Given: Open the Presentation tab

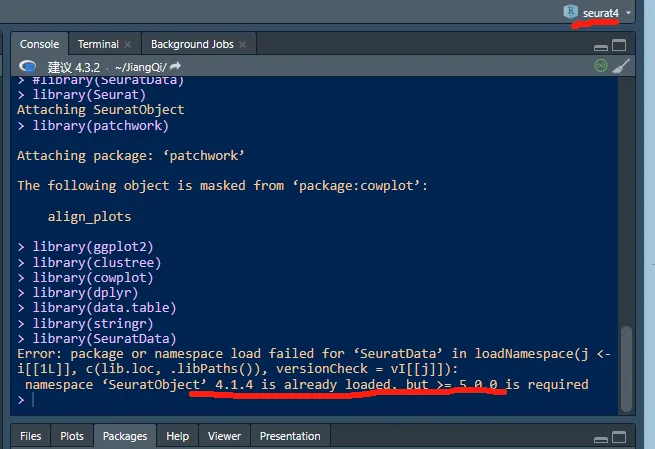Looking at the screenshot, I should 290,436.
